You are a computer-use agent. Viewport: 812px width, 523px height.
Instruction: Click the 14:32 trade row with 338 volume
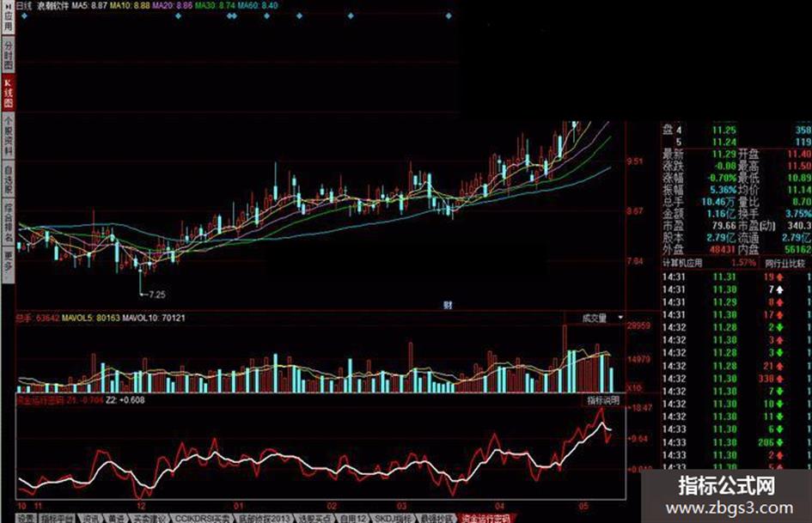coord(737,379)
